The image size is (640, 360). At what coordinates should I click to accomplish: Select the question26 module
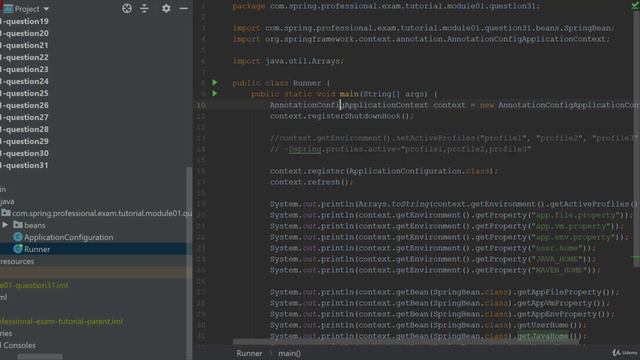tap(24, 105)
